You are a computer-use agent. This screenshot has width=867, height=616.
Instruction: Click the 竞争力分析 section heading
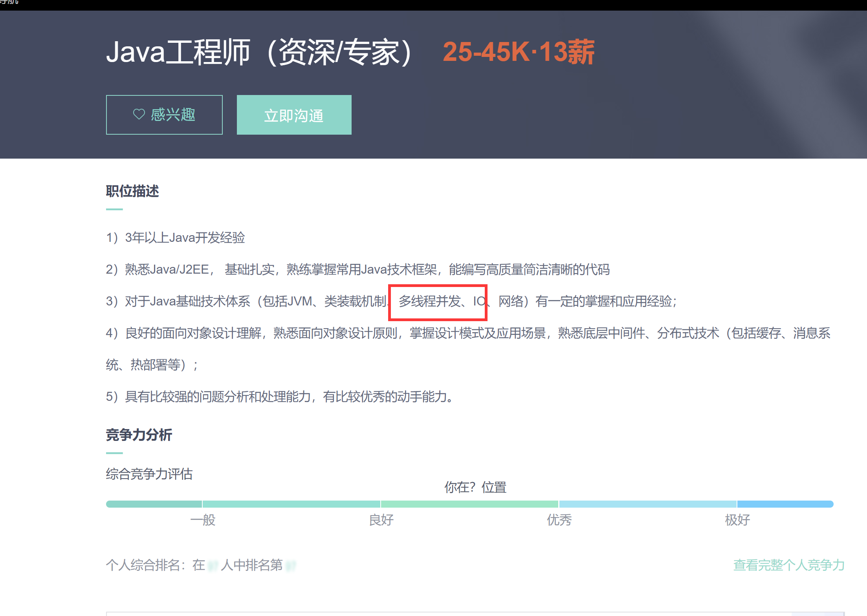139,435
